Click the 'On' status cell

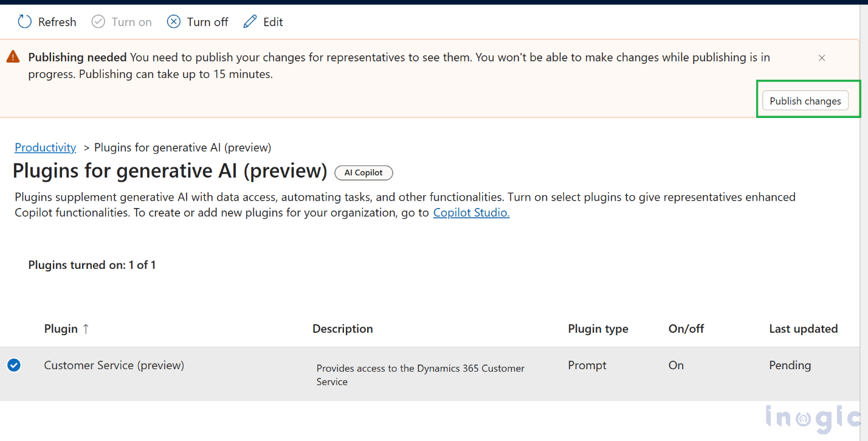[676, 366]
